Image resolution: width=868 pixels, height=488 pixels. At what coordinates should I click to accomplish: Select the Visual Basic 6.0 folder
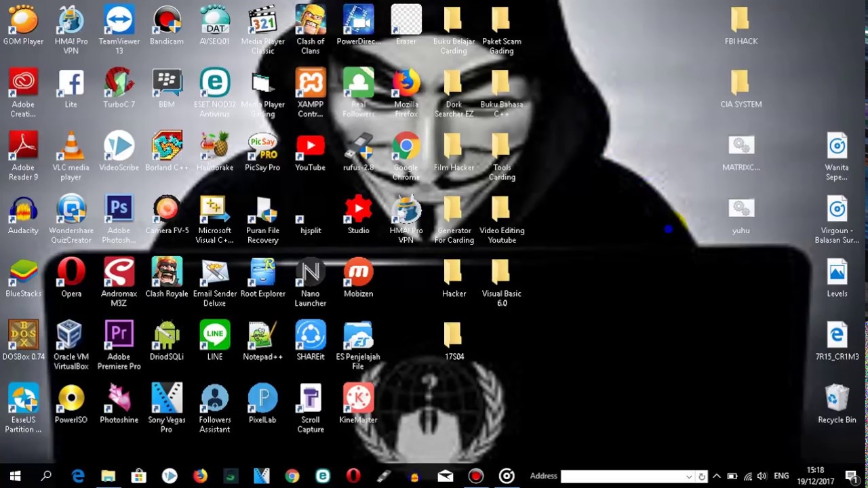click(x=502, y=282)
